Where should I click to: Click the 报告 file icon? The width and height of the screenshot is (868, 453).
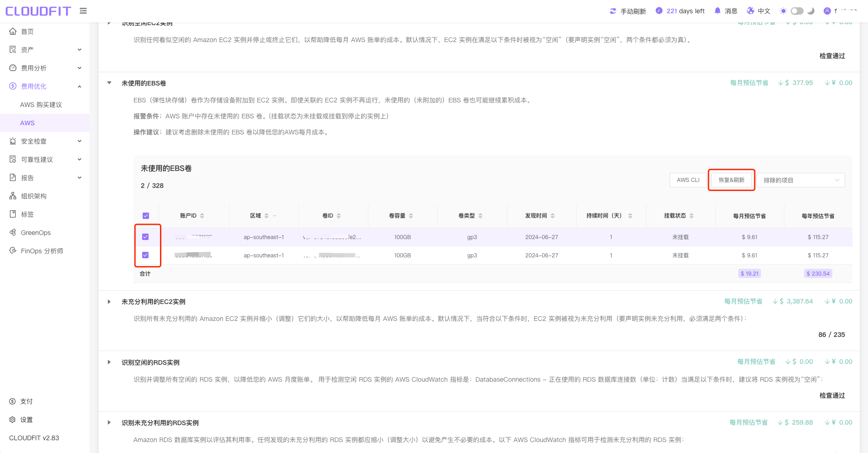tap(13, 177)
